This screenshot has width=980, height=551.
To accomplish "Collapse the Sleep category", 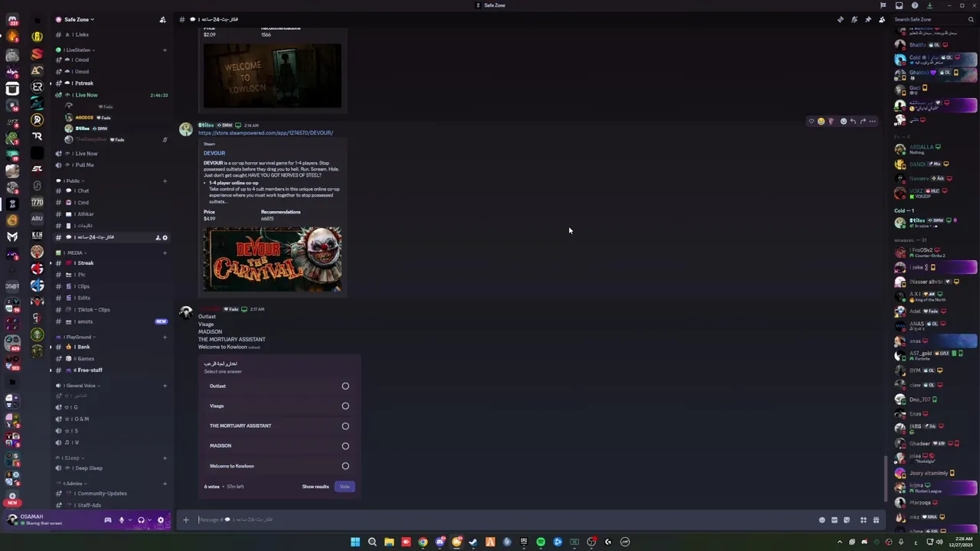I will pyautogui.click(x=70, y=458).
